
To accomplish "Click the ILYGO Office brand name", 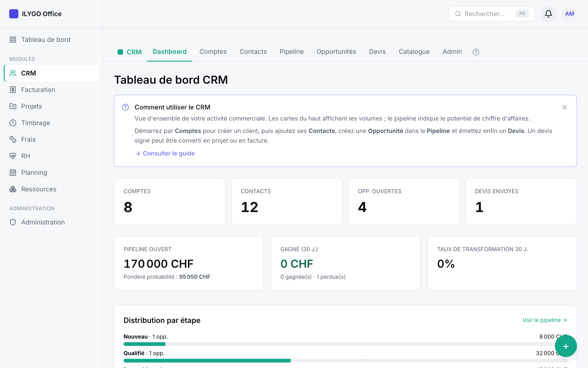I will pyautogui.click(x=42, y=14).
